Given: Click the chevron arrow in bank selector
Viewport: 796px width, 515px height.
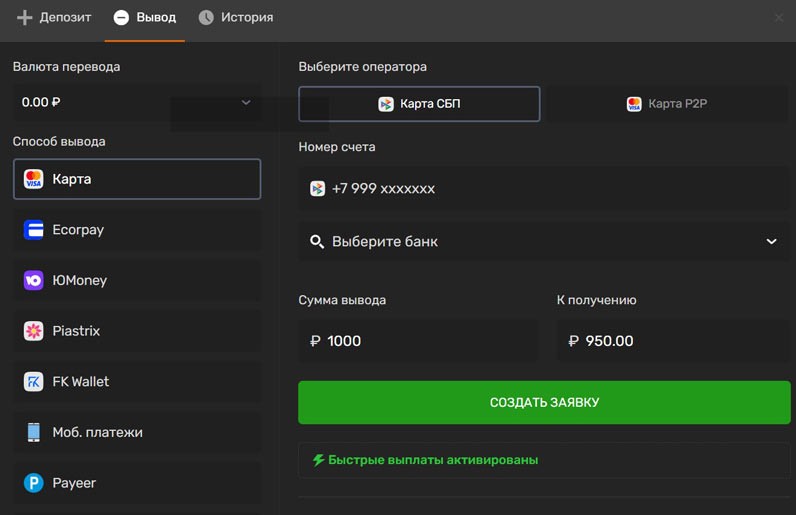Looking at the screenshot, I should click(x=771, y=242).
